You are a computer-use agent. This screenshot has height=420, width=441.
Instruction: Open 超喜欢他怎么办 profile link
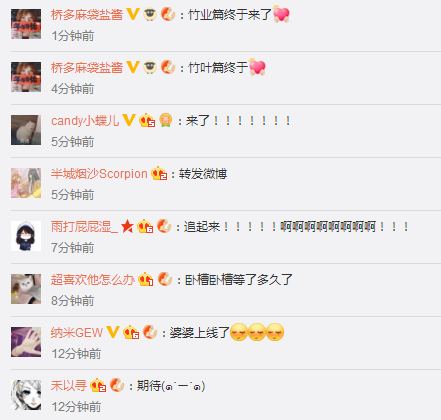[x=93, y=280]
